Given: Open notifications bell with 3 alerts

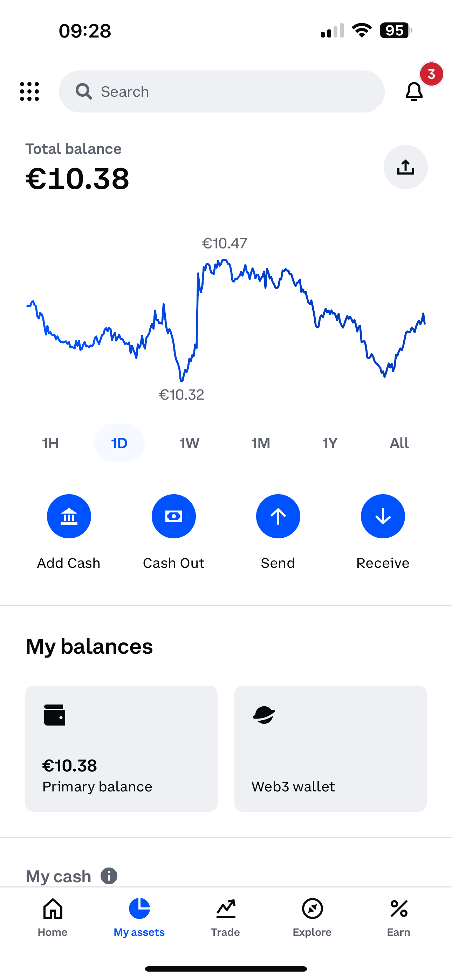Looking at the screenshot, I should pos(414,91).
